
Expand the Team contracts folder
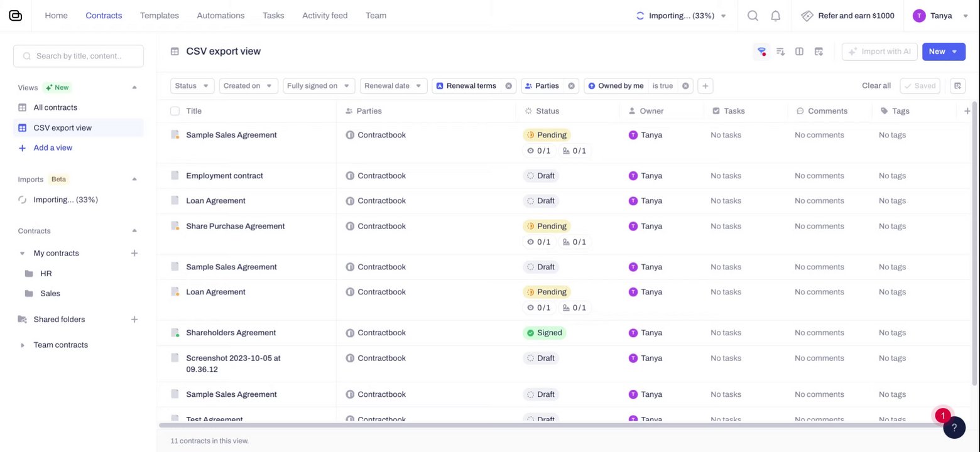[x=23, y=345]
